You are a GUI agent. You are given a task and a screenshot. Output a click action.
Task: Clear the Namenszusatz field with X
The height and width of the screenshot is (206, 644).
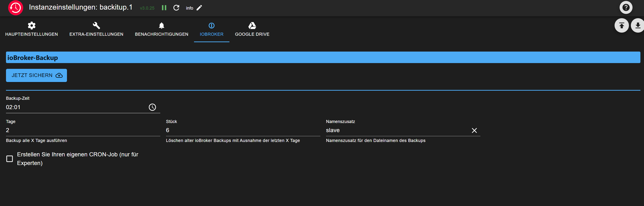click(474, 130)
